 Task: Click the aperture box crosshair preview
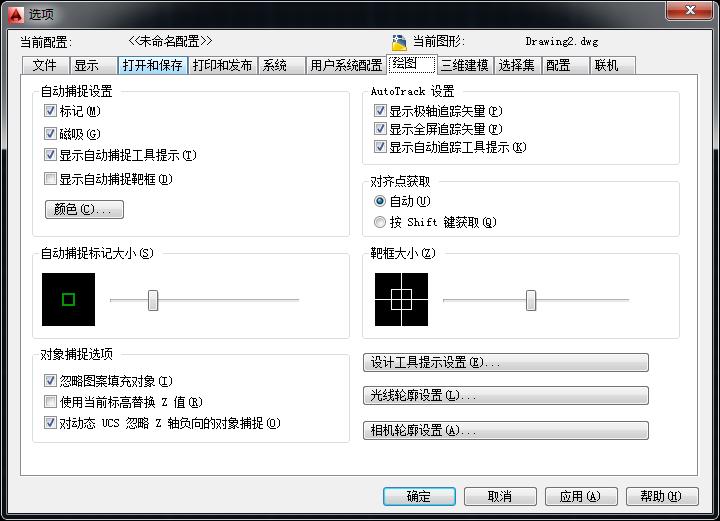coord(401,299)
